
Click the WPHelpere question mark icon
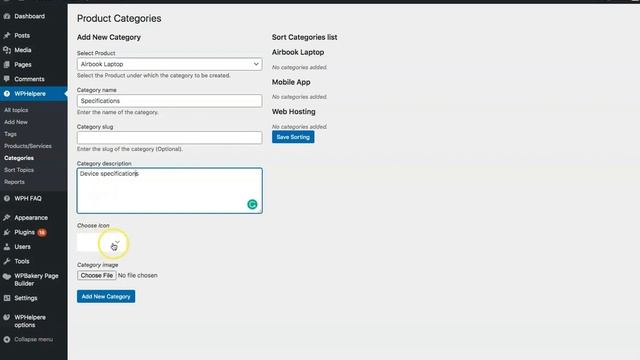[x=7, y=94]
